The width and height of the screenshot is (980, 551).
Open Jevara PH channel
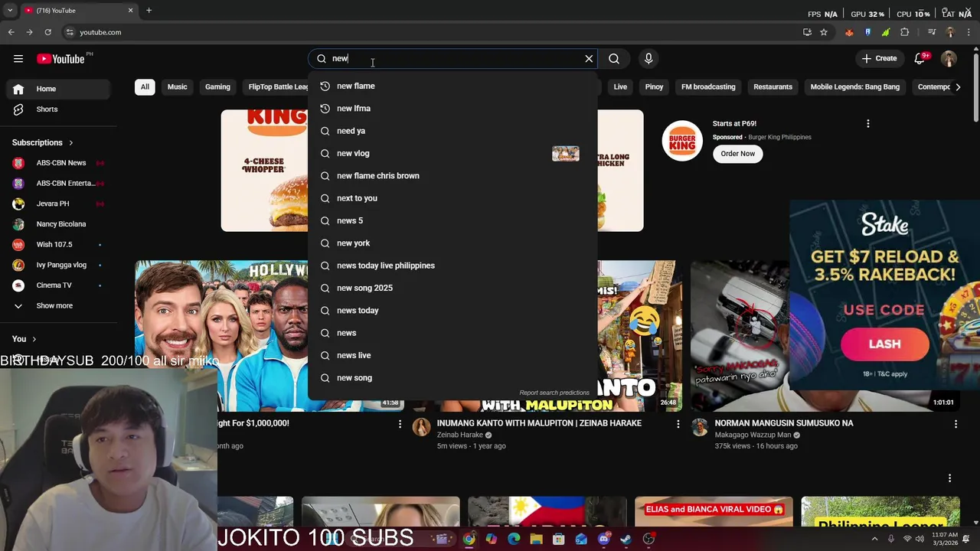[x=59, y=204]
